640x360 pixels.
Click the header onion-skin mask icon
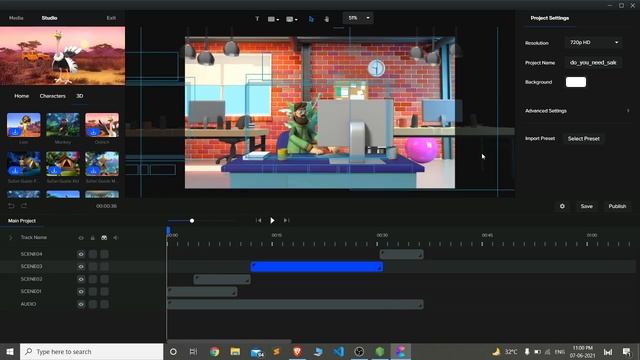[x=104, y=238]
